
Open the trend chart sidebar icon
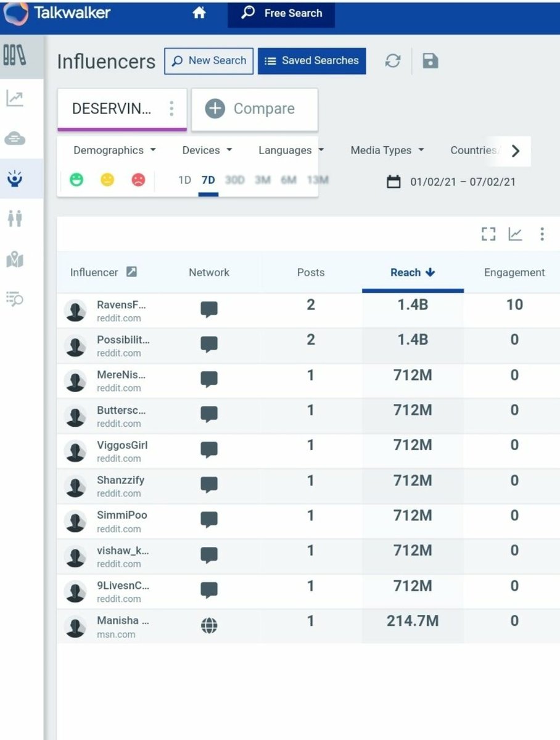point(15,99)
